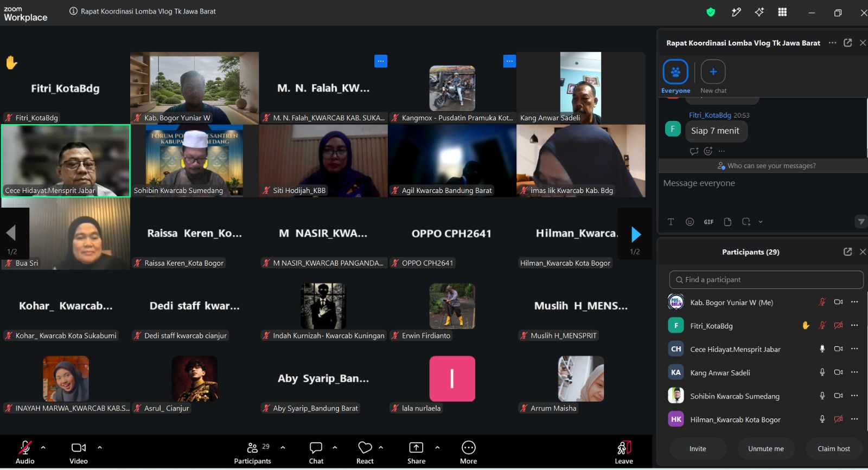868x470 pixels.
Task: Open the emoji picker in chat
Action: pyautogui.click(x=690, y=222)
